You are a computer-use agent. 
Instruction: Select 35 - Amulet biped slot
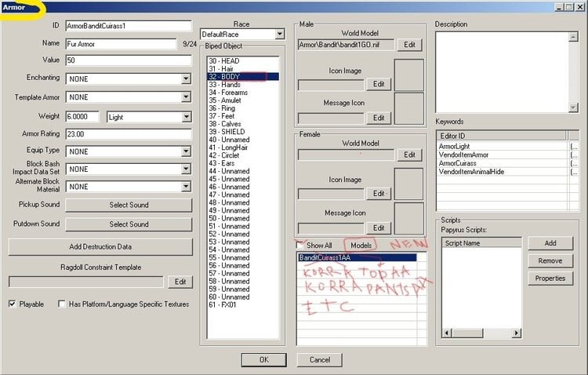[x=243, y=100]
